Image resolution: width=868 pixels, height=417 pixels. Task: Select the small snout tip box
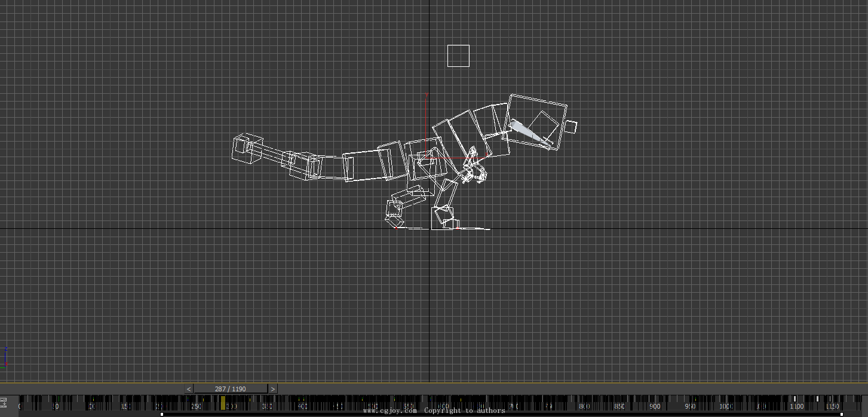pos(571,127)
